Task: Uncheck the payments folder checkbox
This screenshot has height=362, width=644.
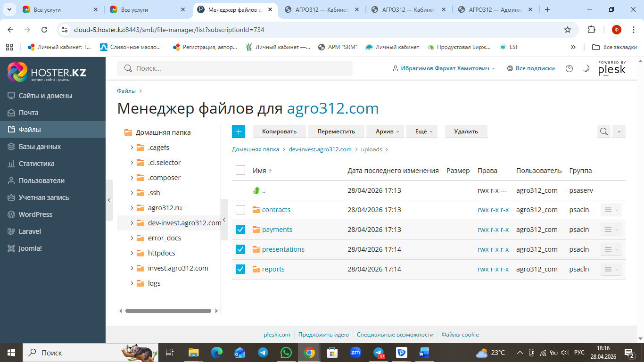Action: pyautogui.click(x=240, y=230)
